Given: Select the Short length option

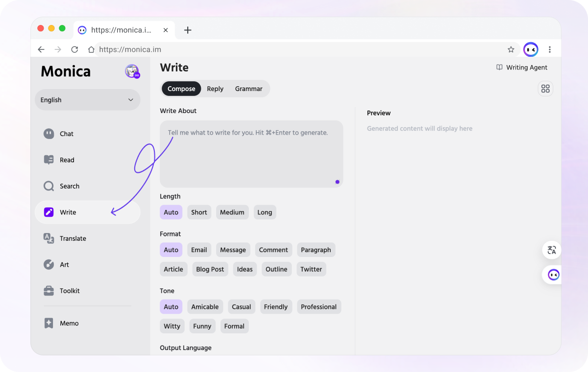Looking at the screenshot, I should point(199,212).
